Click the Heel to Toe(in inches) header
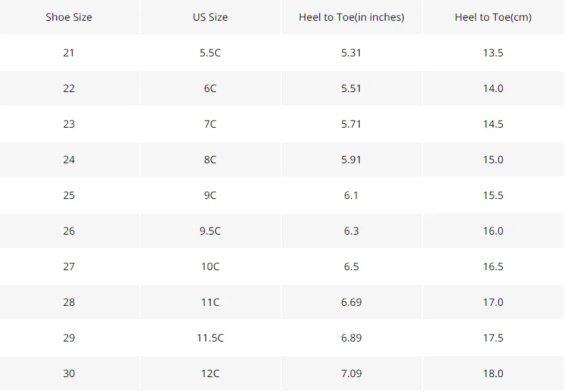Image resolution: width=565 pixels, height=392 pixels. (352, 17)
